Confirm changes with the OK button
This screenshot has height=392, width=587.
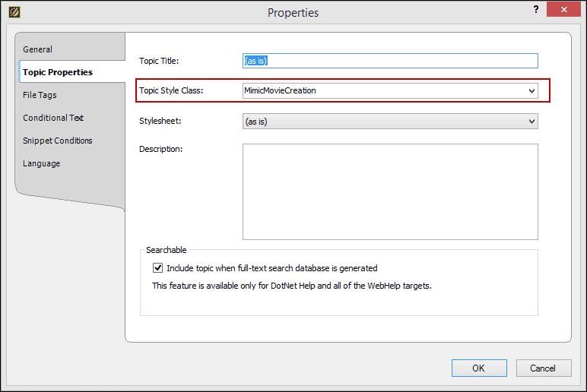point(479,368)
